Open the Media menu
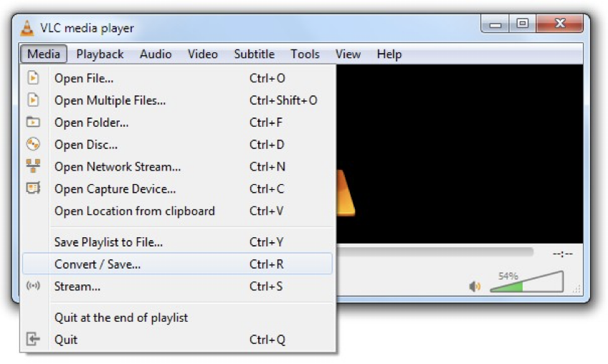 pos(44,54)
